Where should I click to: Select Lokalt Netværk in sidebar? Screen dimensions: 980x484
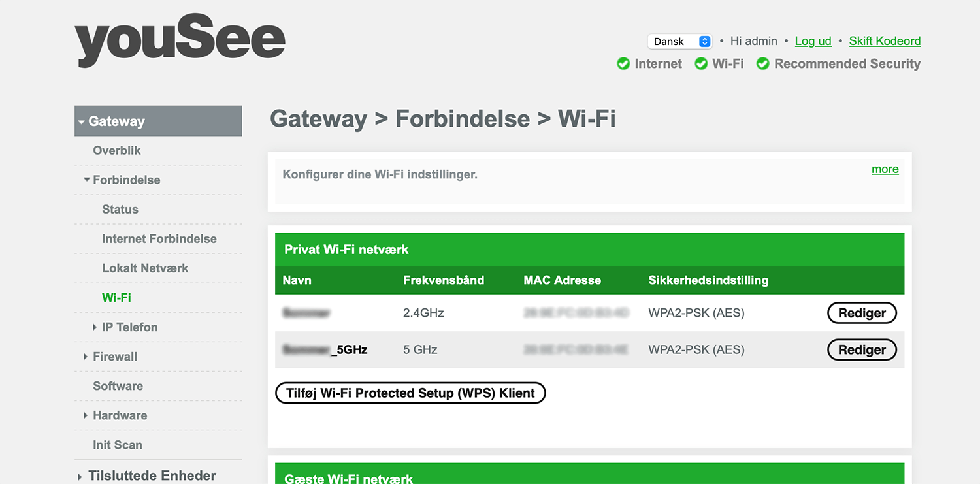[x=145, y=268]
